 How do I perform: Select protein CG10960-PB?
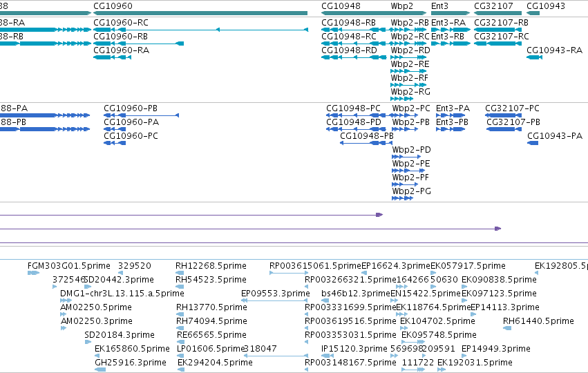pyautogui.click(x=131, y=108)
